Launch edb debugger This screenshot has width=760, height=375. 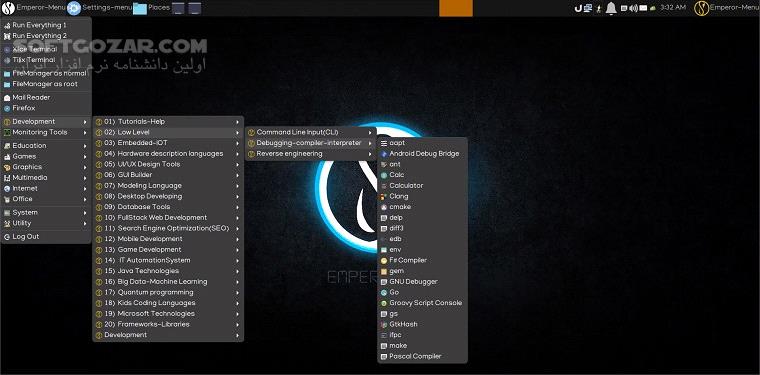tap(422, 239)
